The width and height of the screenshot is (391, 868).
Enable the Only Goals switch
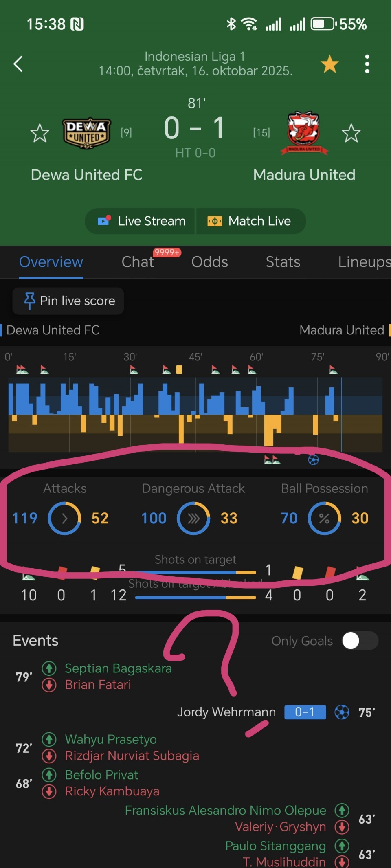360,641
